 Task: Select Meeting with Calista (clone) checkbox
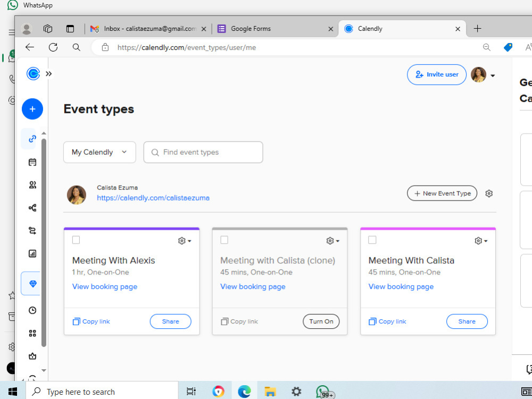point(225,240)
